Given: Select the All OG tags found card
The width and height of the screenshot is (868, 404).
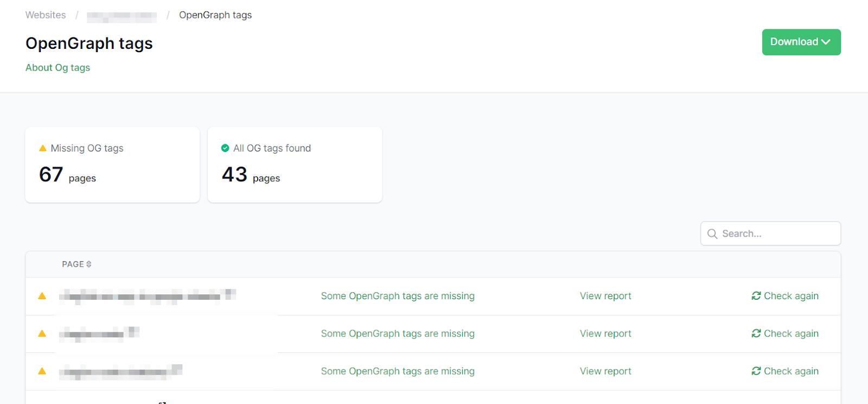Looking at the screenshot, I should click(295, 165).
